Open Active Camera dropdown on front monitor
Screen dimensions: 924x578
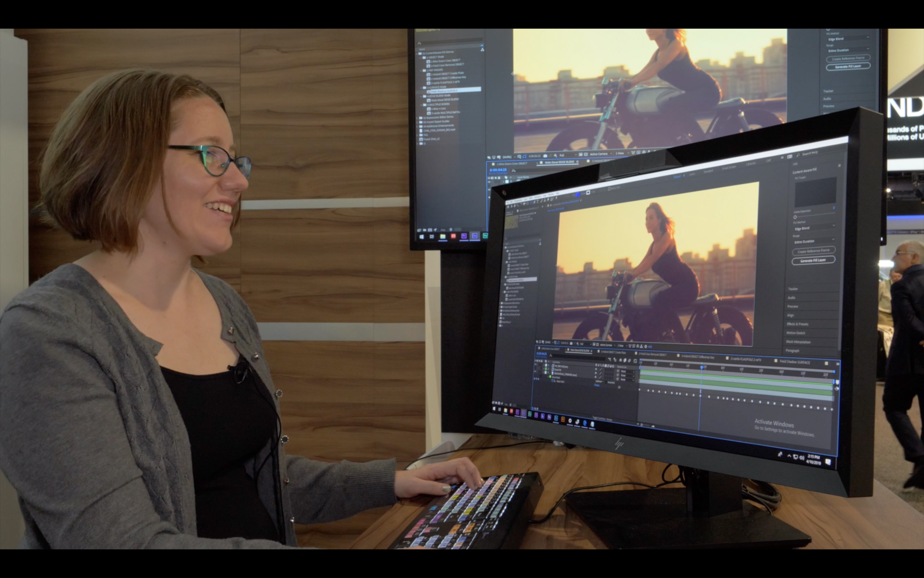click(607, 345)
